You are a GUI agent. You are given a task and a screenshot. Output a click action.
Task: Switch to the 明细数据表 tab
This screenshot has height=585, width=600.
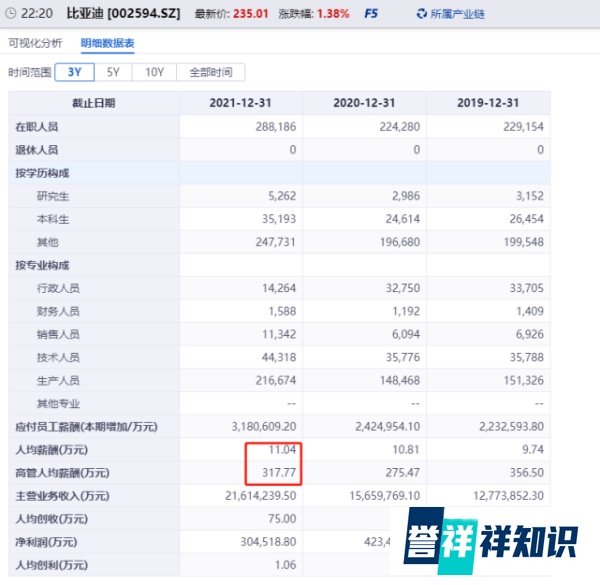coord(108,43)
